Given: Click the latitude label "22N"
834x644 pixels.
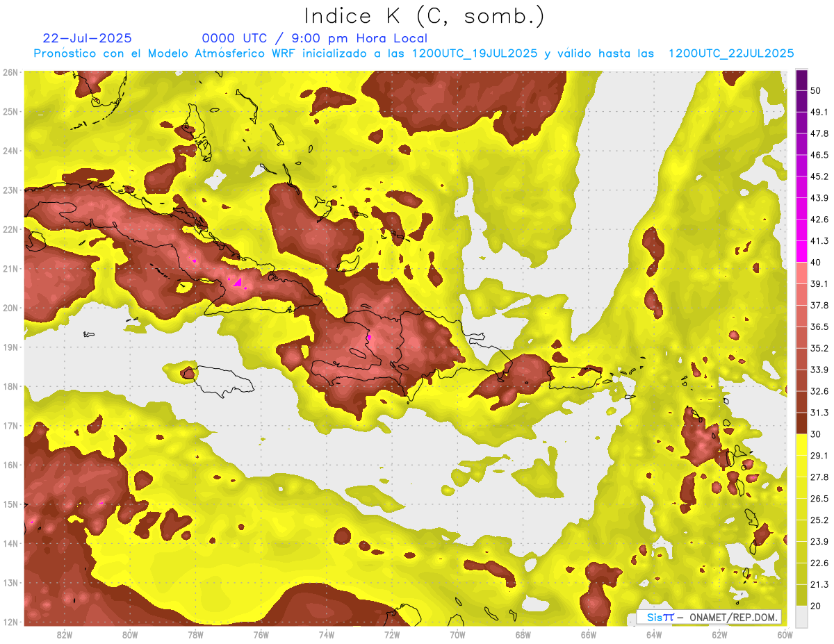Looking at the screenshot, I should tap(10, 229).
